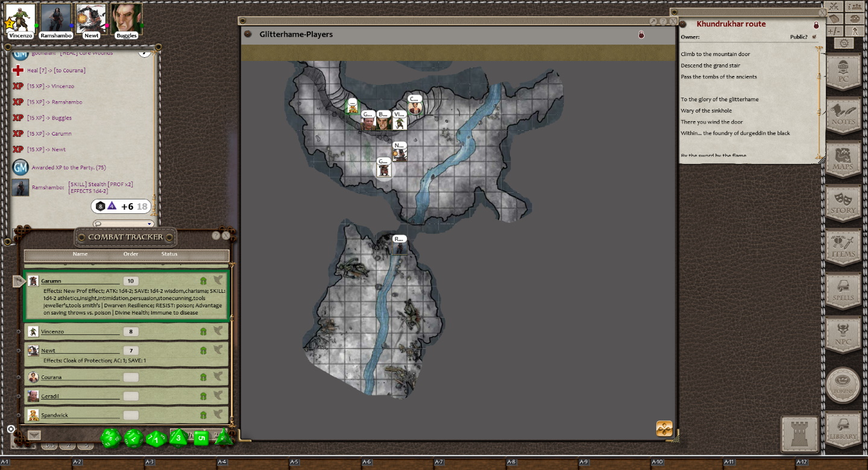Select Vincenzo's character portrait
The image size is (868, 470).
tap(20, 18)
